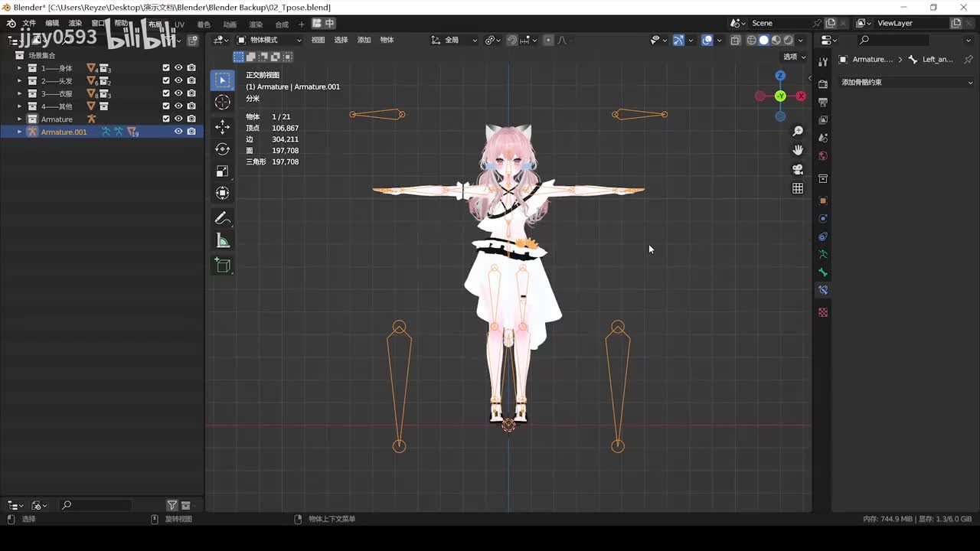The width and height of the screenshot is (980, 551).
Task: Uncheck the Armature collection checkbox
Action: [x=166, y=119]
